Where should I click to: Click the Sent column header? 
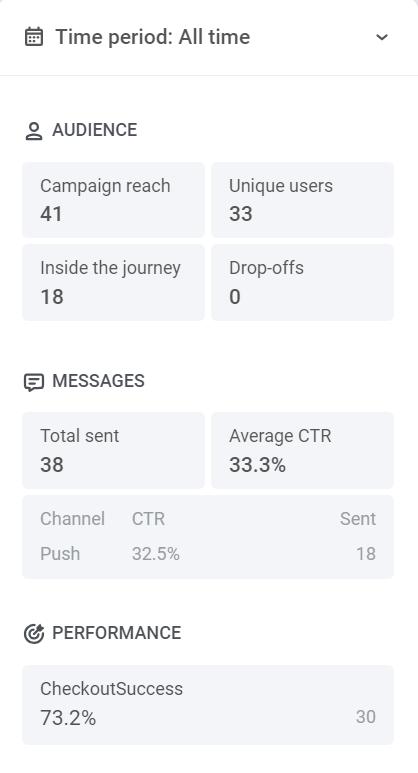point(358,519)
